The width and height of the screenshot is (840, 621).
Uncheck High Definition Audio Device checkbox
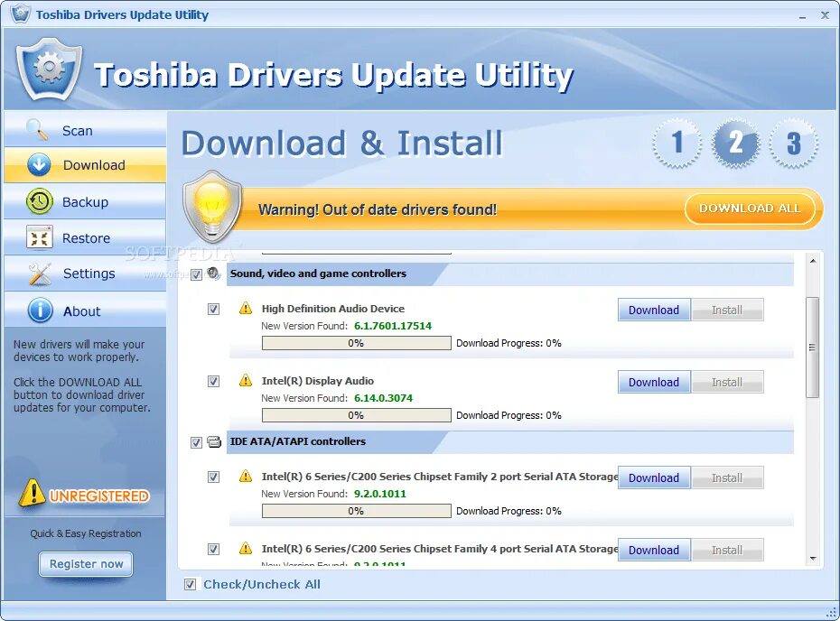pos(213,309)
